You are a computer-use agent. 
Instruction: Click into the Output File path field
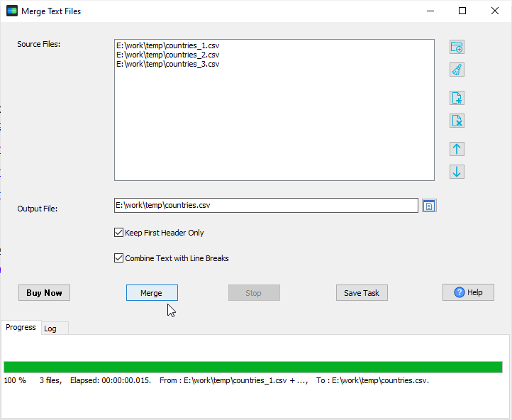(x=266, y=206)
